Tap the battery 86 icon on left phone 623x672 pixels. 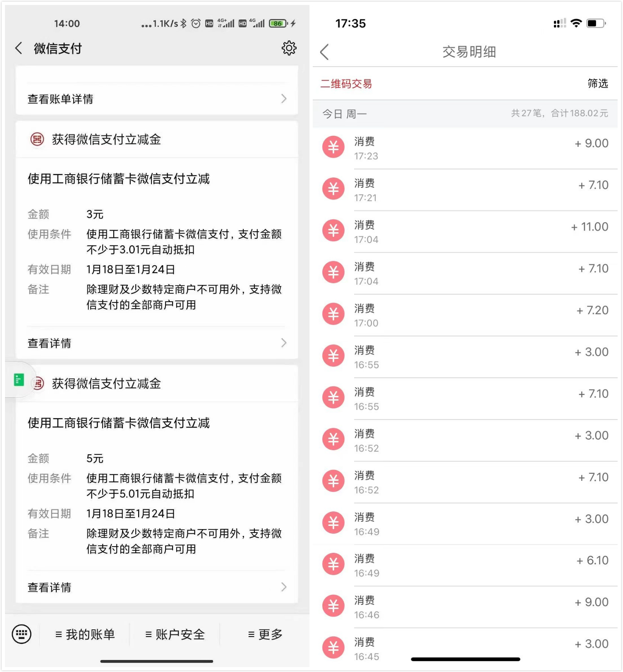(278, 24)
